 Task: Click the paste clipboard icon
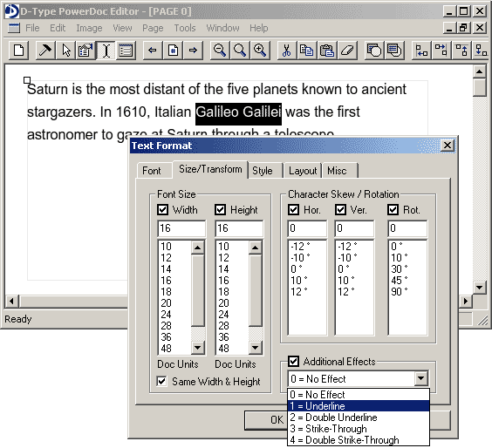326,51
